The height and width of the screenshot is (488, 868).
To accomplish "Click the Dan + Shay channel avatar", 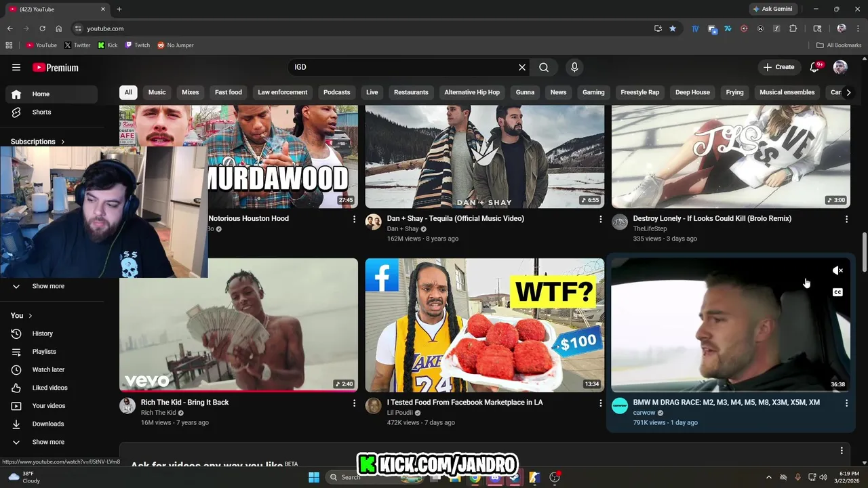I will point(374,222).
